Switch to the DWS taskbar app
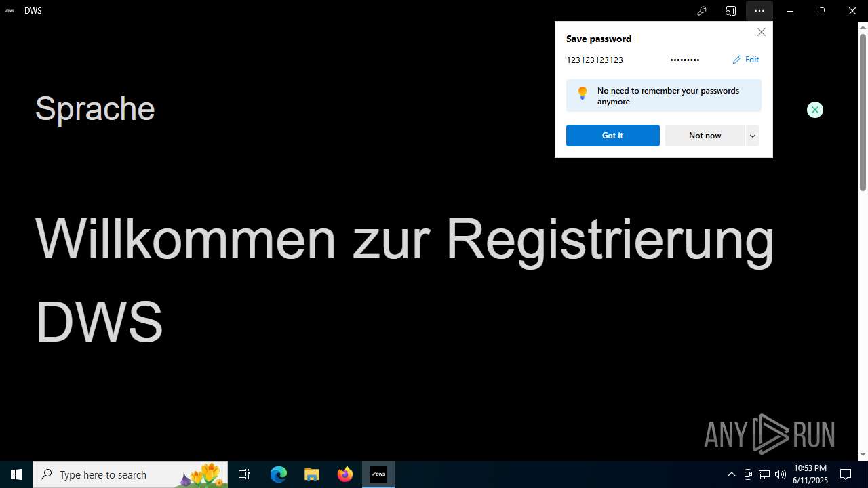 [378, 474]
